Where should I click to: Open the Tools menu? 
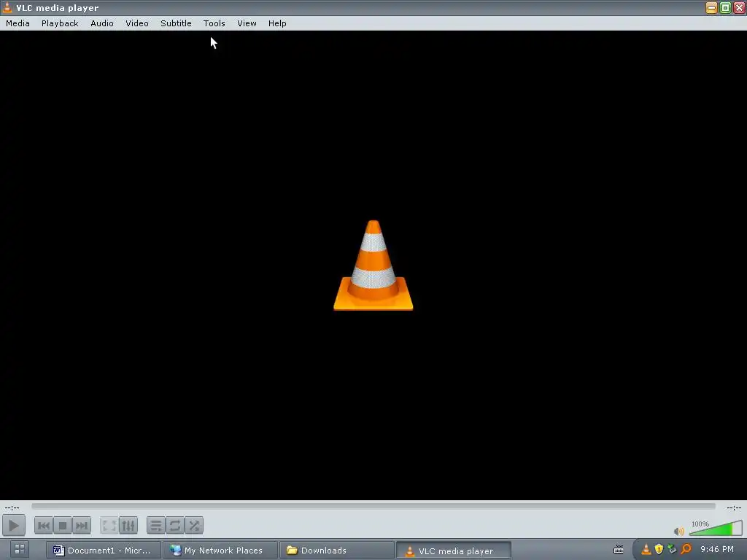[214, 23]
